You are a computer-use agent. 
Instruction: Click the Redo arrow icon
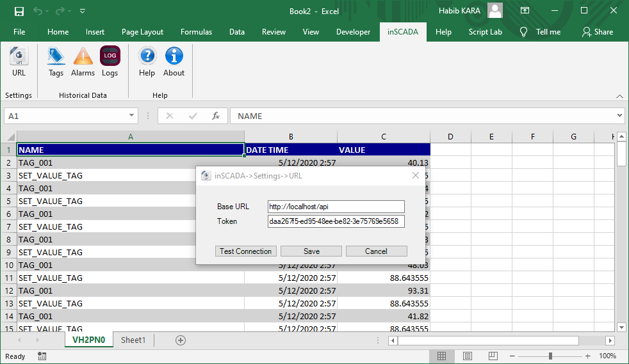point(60,12)
